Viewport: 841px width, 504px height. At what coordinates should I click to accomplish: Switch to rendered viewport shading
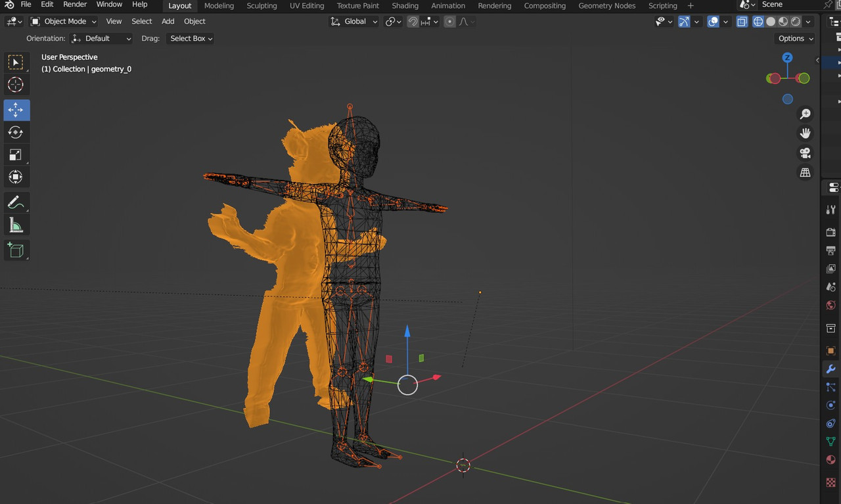click(x=796, y=22)
